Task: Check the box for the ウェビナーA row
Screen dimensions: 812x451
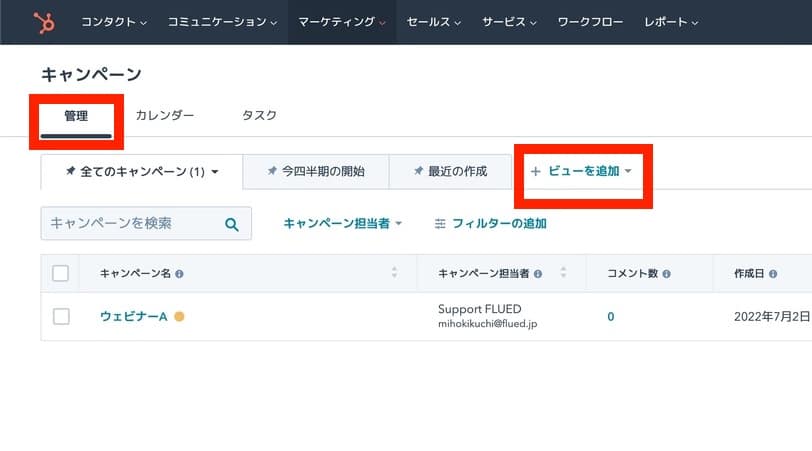Action: pyautogui.click(x=61, y=316)
